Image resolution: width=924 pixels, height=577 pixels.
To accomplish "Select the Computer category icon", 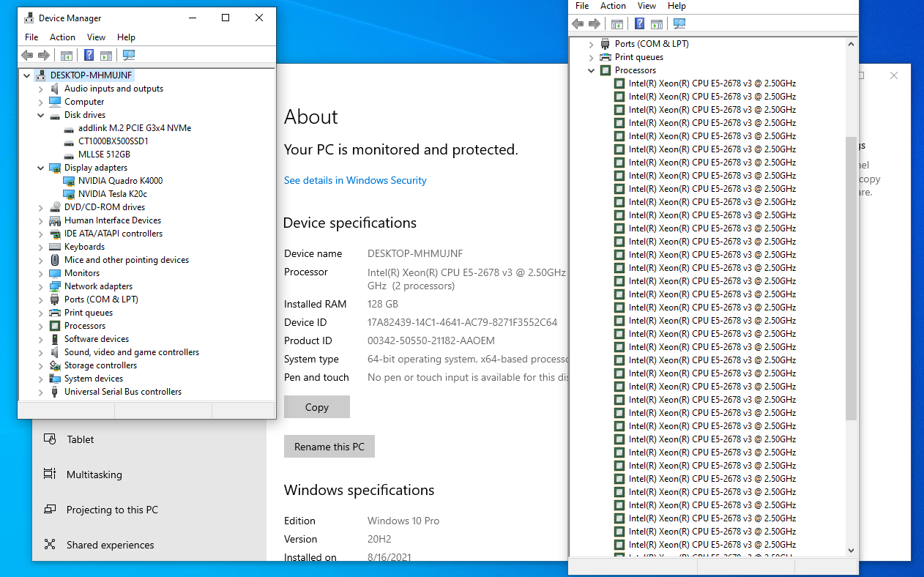I will 55,102.
